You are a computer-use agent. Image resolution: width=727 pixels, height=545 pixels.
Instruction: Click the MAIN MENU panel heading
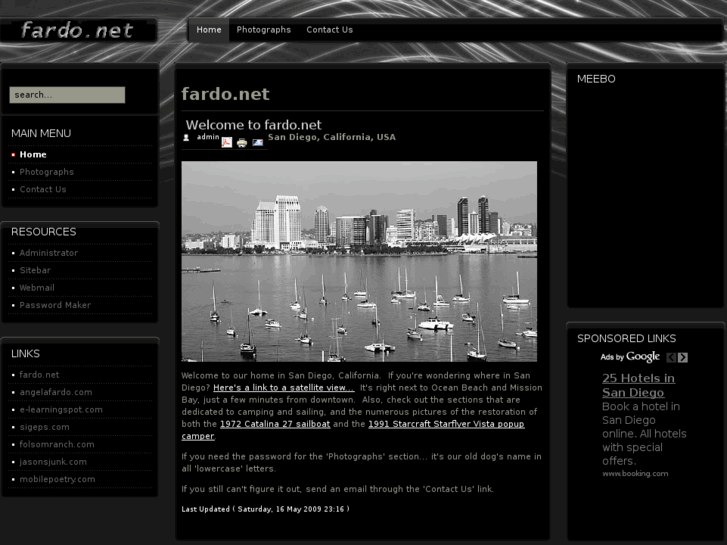click(x=41, y=134)
